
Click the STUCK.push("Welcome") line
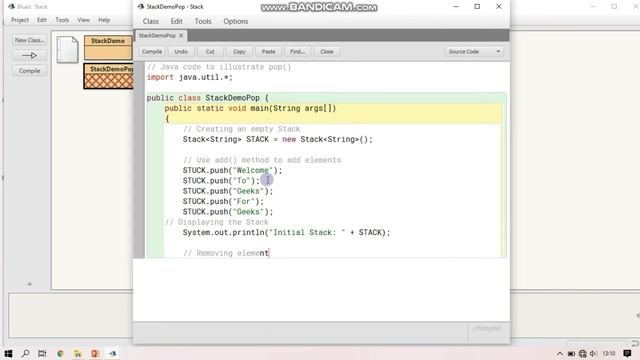click(232, 170)
